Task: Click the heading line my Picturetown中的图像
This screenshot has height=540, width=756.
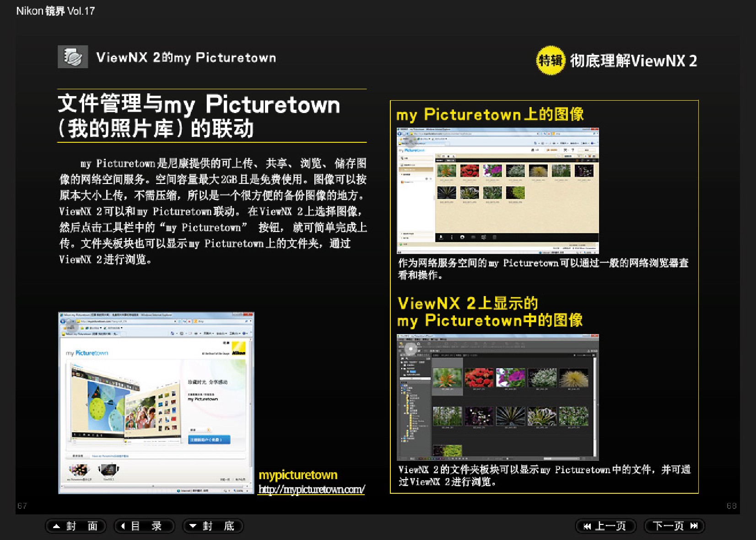Action: [x=490, y=320]
